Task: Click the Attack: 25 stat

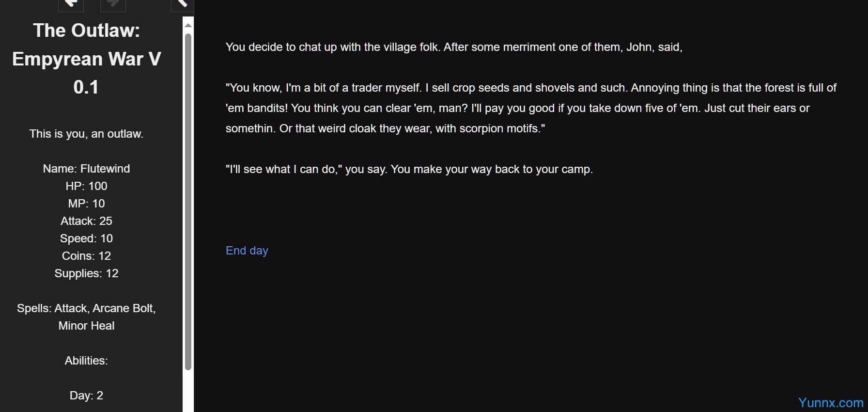Action: (x=86, y=221)
